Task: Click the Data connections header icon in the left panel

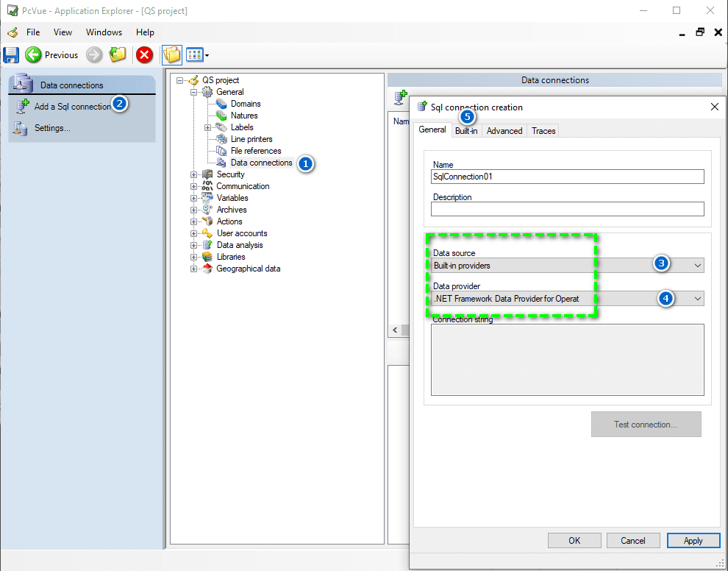Action: (23, 84)
